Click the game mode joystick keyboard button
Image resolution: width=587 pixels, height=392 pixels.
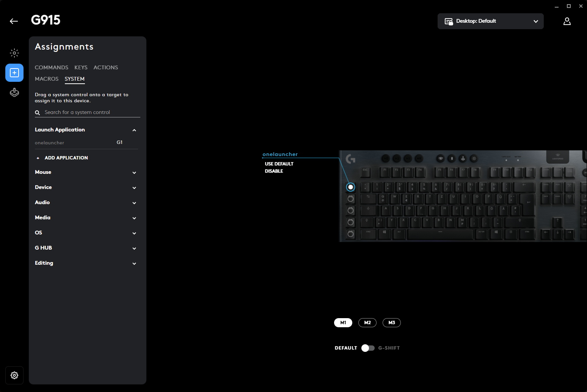[x=463, y=158]
